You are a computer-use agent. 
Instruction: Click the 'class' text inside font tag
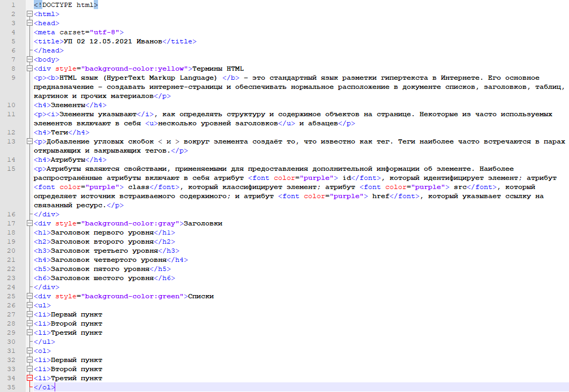coord(139,187)
